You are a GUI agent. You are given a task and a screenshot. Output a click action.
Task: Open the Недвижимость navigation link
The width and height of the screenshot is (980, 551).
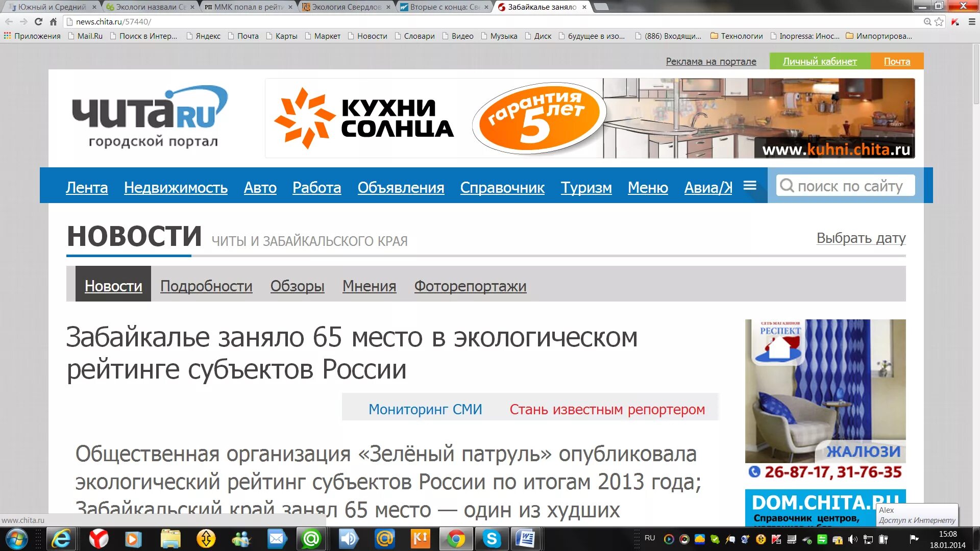click(176, 188)
